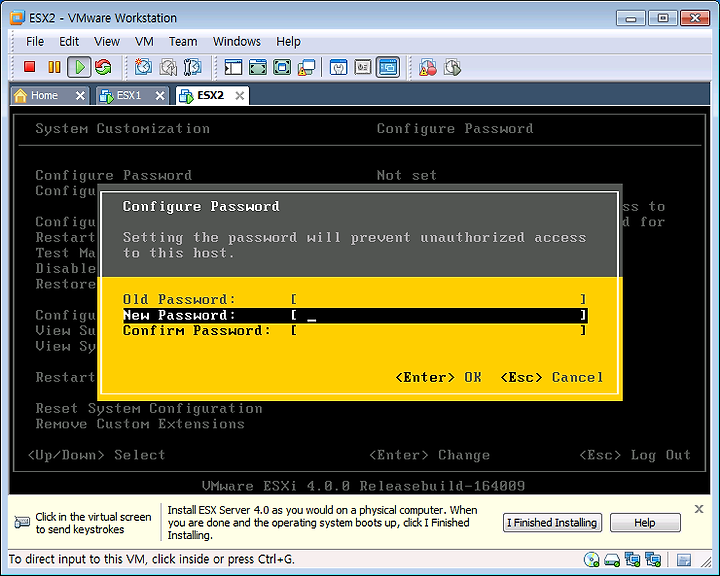The height and width of the screenshot is (576, 720).
Task: Click the <Enter> Change text
Action: click(429, 455)
